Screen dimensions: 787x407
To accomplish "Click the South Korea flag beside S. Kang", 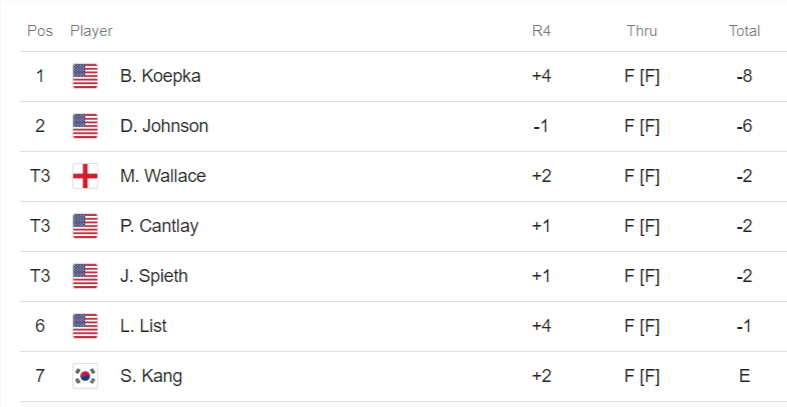I will point(85,376).
